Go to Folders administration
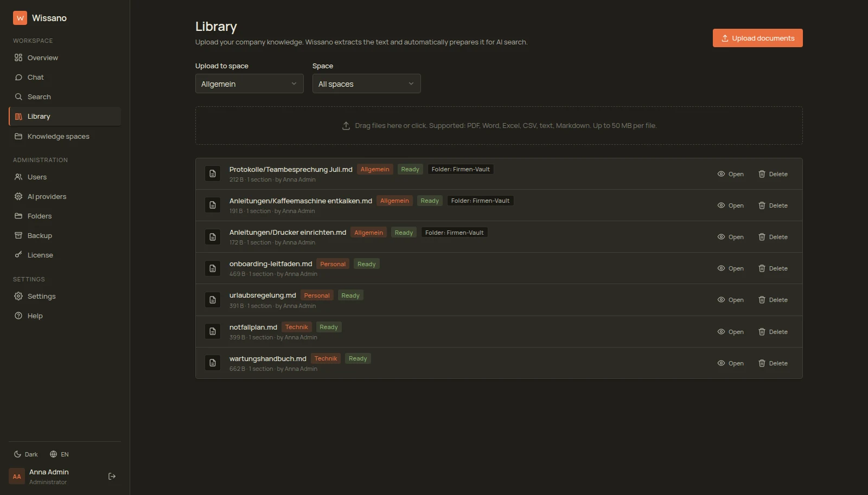Image resolution: width=868 pixels, height=495 pixels. tap(65, 216)
